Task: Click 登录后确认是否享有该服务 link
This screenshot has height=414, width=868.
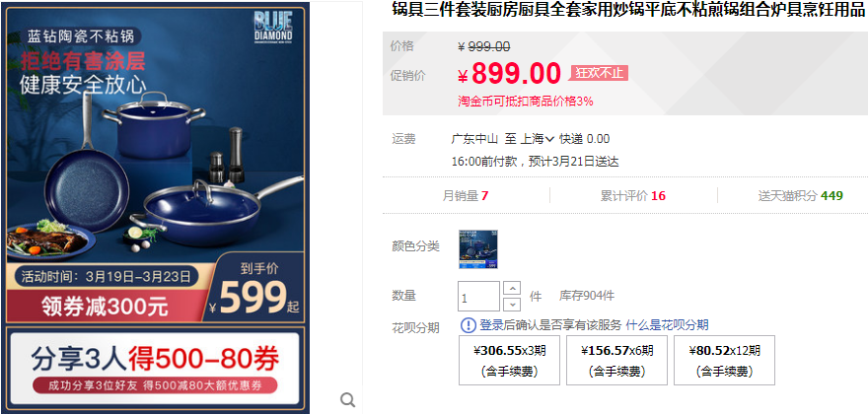Action: (x=550, y=325)
